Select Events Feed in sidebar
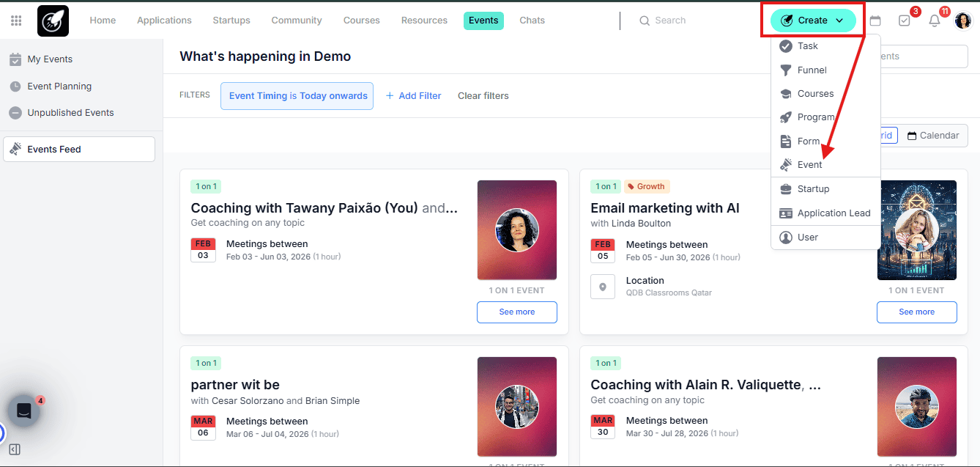The height and width of the screenshot is (467, 980). (x=79, y=149)
